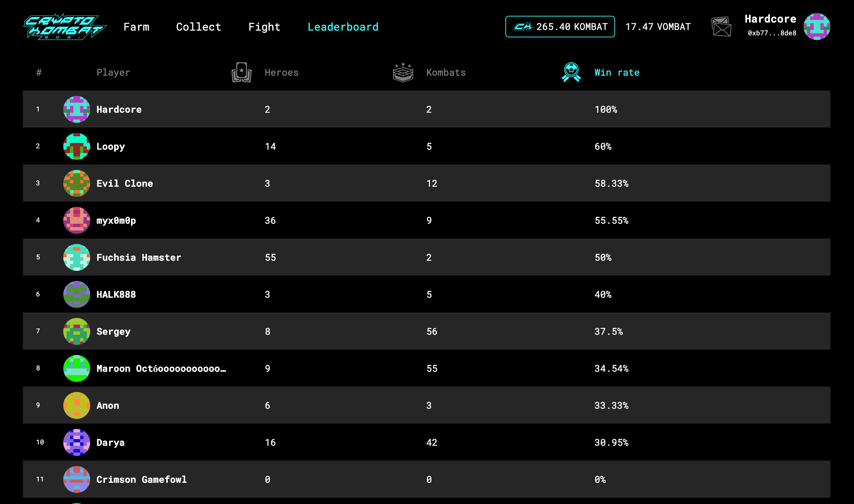Click the Kombats ring column icon
Screen dimensions: 854x504
click(x=403, y=72)
